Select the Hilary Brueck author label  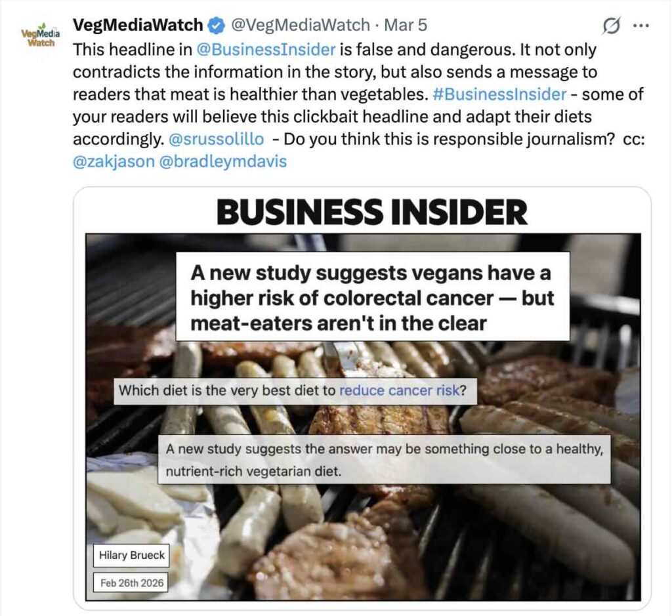point(131,556)
